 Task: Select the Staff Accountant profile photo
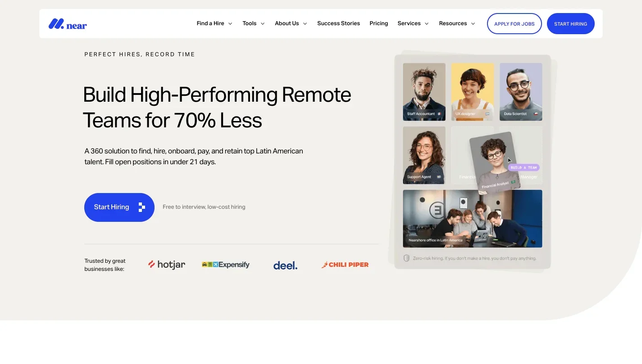click(x=424, y=91)
